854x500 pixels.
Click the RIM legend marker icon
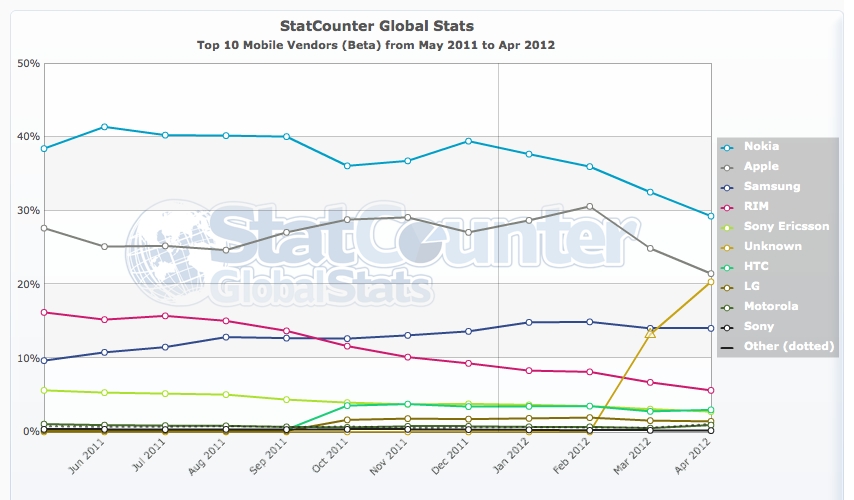(727, 207)
